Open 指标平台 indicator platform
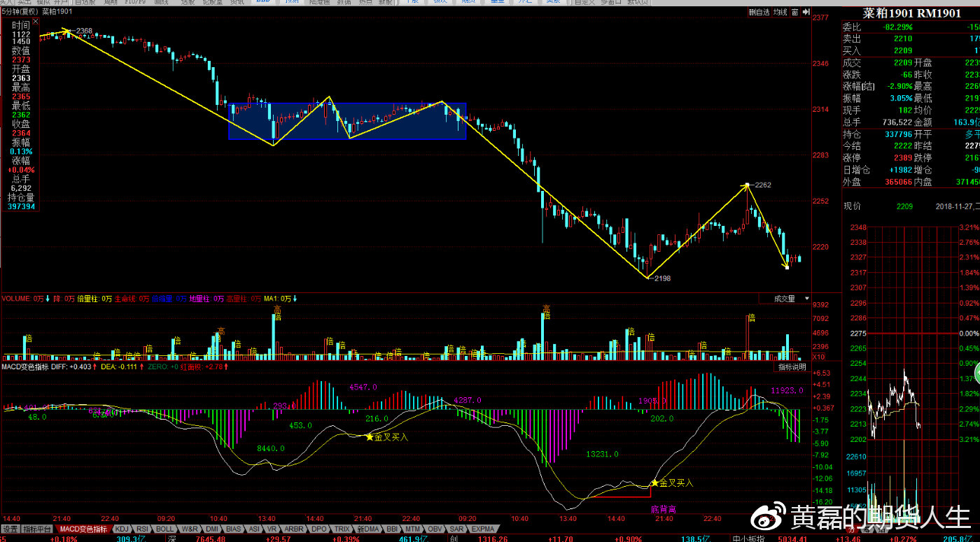Image resolution: width=980 pixels, height=542 pixels. coord(37,529)
